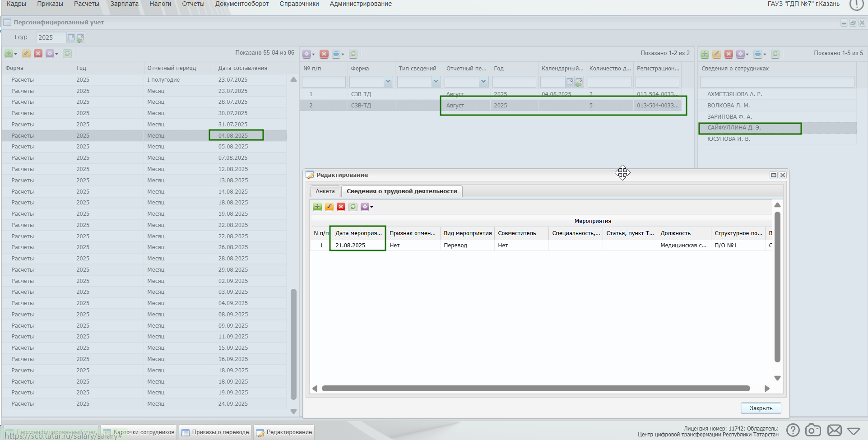Viewport: 868px width, 440px height.
Task: Open calendar in Календарный filter column
Action: [x=570, y=82]
